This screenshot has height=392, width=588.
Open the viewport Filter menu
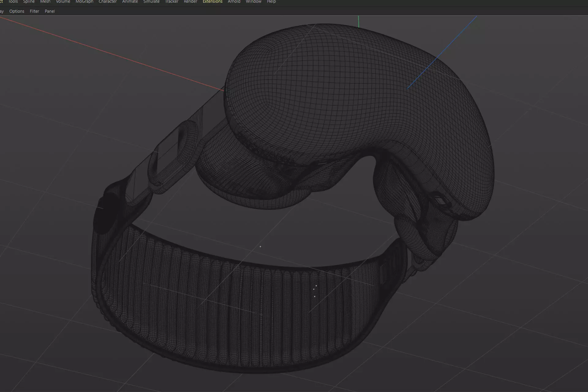click(x=34, y=11)
